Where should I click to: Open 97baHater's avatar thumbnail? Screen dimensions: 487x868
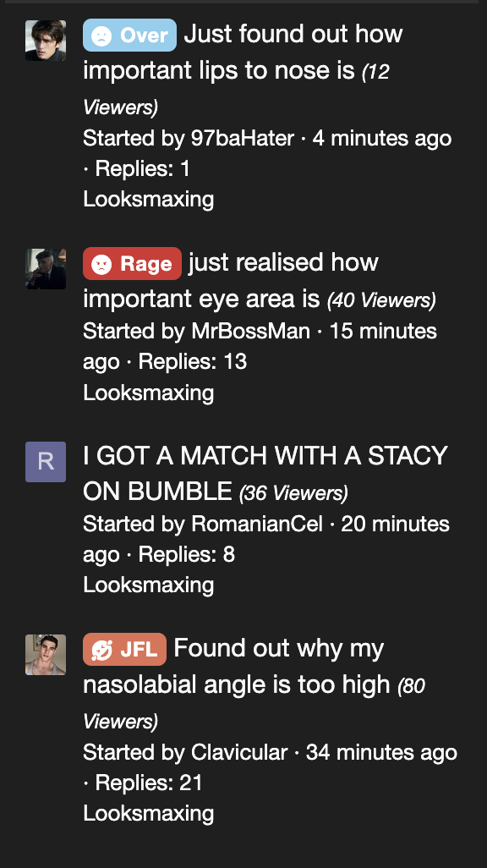click(46, 41)
